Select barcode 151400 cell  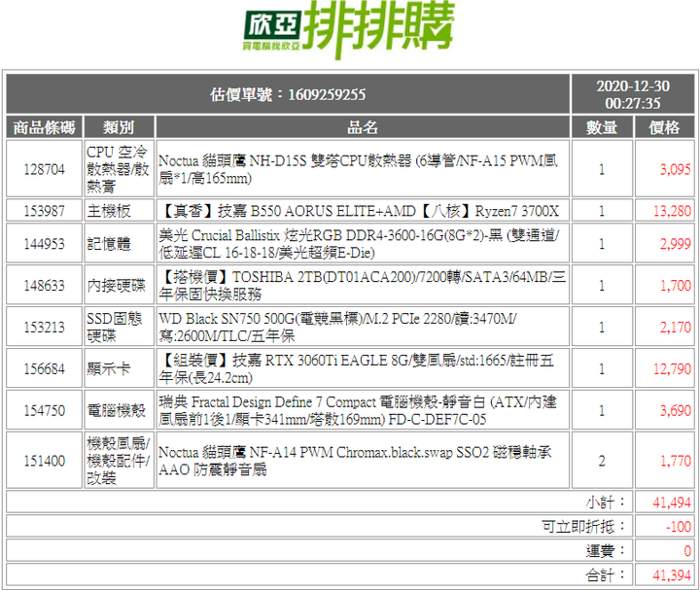point(44,460)
